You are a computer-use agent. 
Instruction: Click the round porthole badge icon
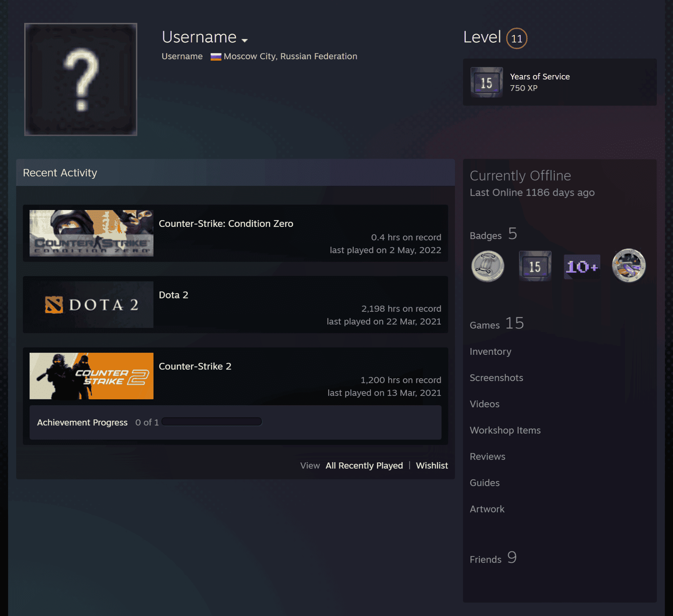click(629, 265)
